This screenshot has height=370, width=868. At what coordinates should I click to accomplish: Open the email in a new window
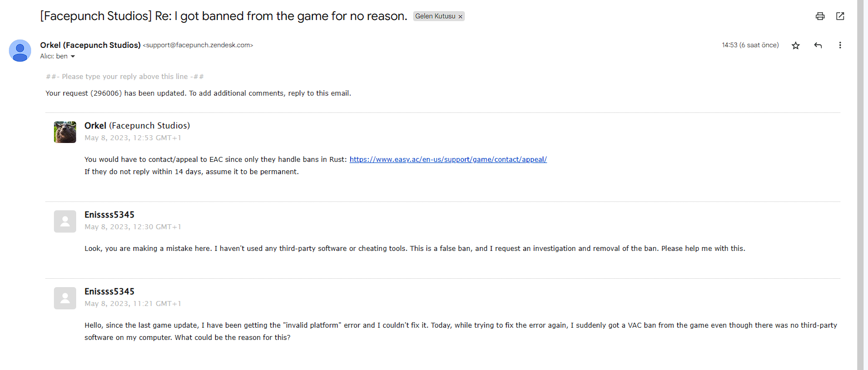coord(840,16)
